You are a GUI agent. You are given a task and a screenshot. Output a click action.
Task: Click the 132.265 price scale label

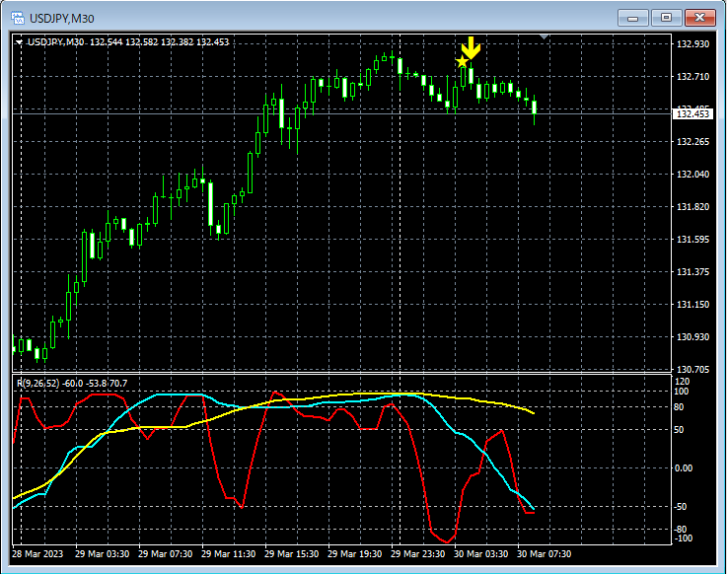click(692, 142)
